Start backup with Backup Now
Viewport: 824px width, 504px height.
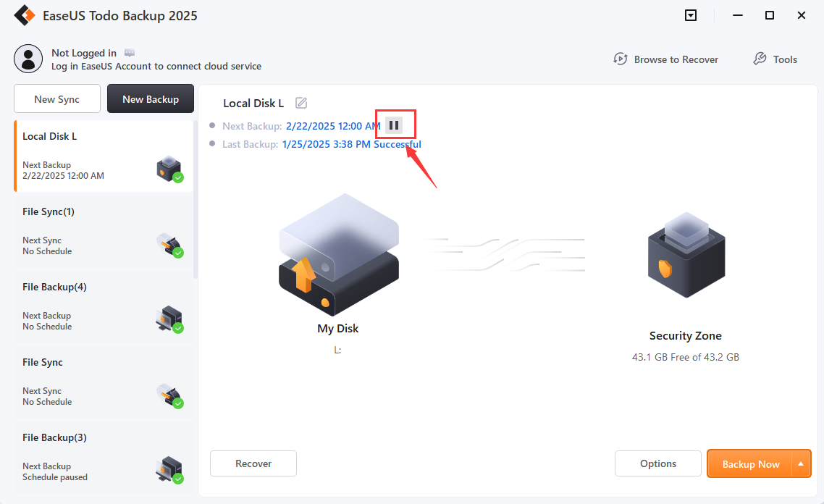click(x=750, y=463)
